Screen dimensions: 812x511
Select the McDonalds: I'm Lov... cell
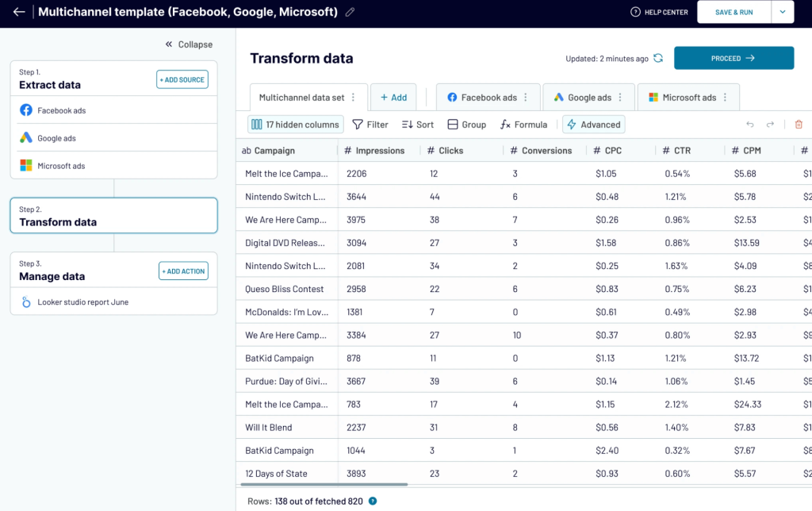287,312
